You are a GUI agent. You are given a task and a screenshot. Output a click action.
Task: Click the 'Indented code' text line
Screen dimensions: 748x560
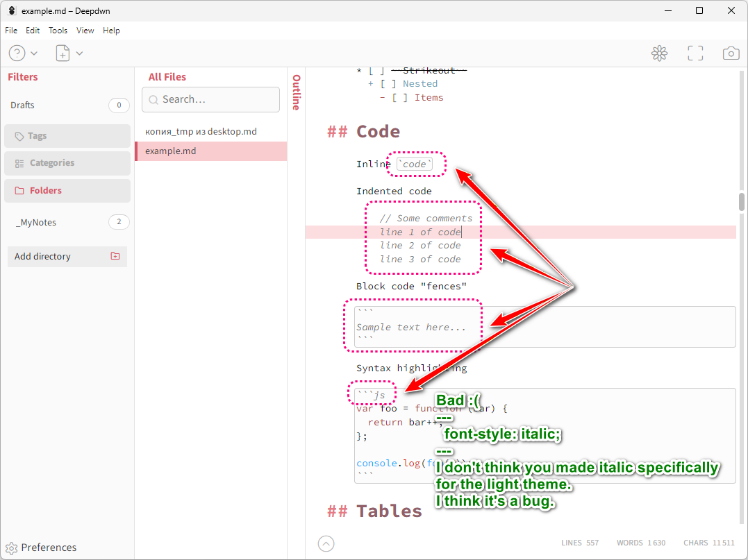394,191
